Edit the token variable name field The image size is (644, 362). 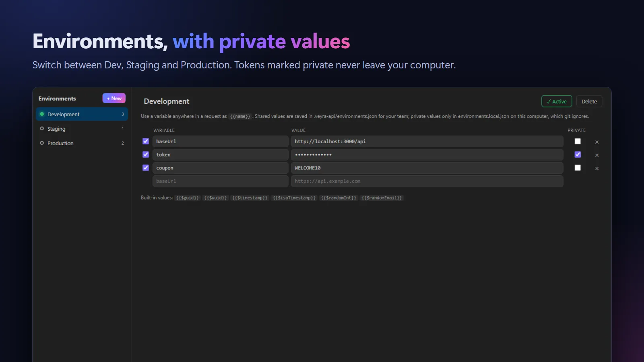(221, 154)
